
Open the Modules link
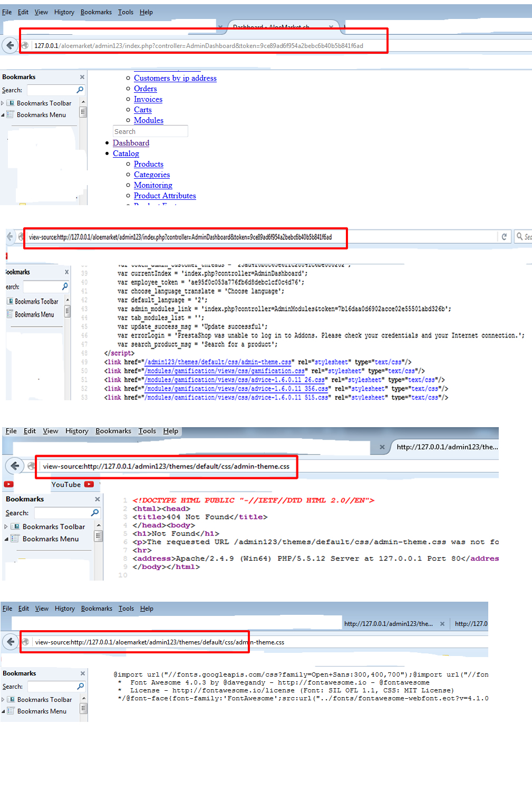click(149, 120)
